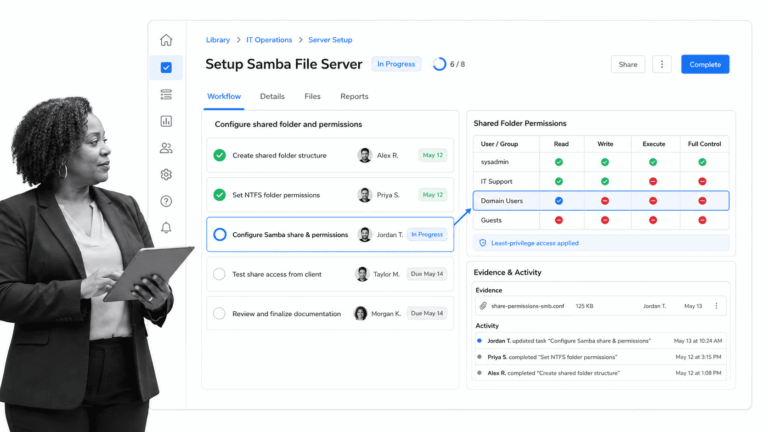This screenshot has width=768, height=432.
Task: Click May 12 date on Set NTFS task
Action: [x=432, y=195]
